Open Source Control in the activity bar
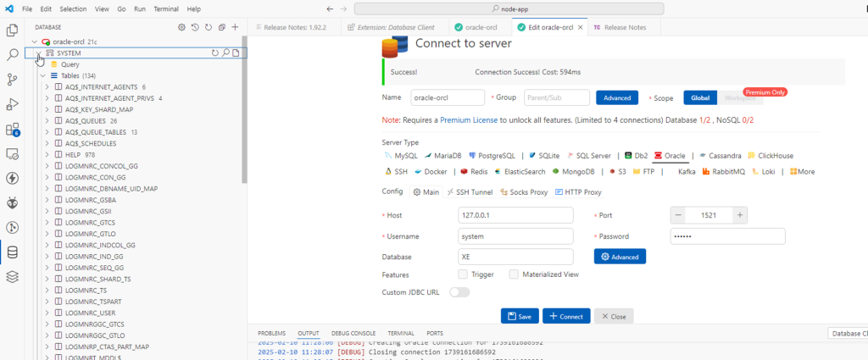Screen dimensions: 868x360 point(12,79)
